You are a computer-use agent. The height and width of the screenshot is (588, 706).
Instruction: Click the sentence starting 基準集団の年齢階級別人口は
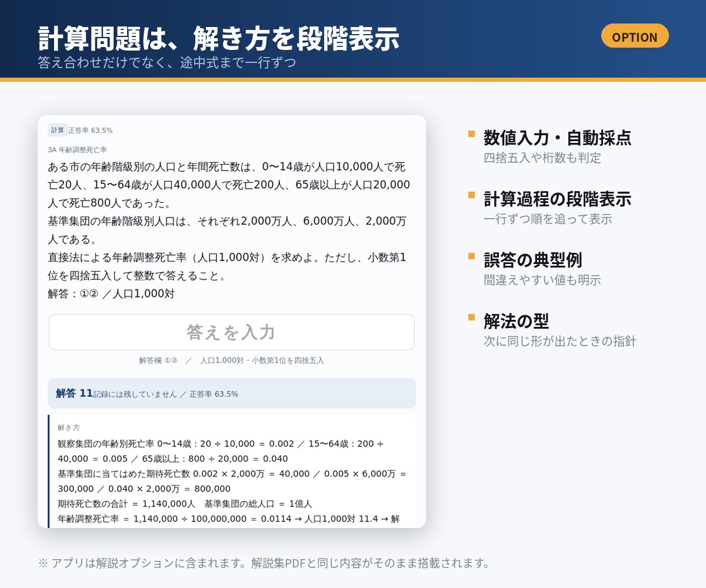coord(227,230)
